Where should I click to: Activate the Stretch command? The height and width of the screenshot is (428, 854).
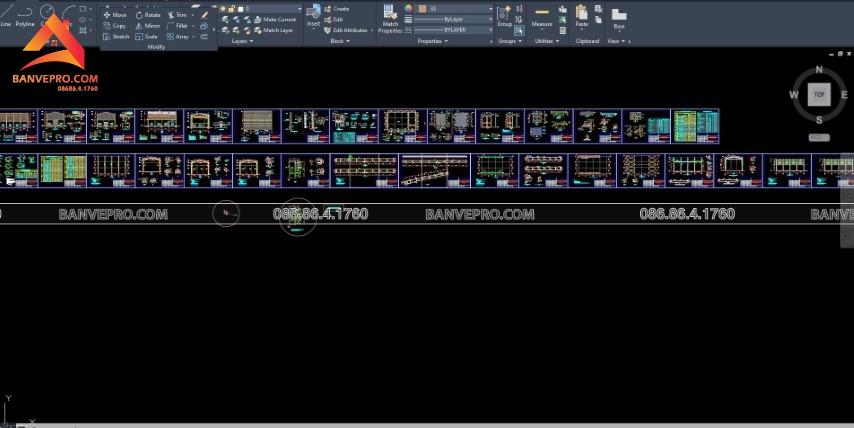click(x=116, y=36)
